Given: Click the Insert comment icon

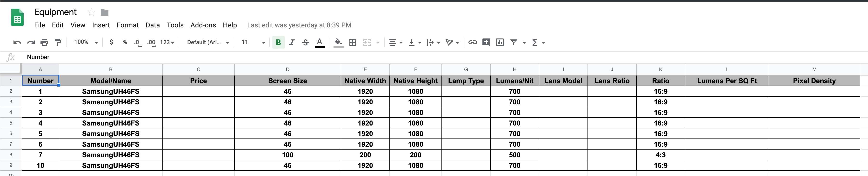Looking at the screenshot, I should click(486, 42).
